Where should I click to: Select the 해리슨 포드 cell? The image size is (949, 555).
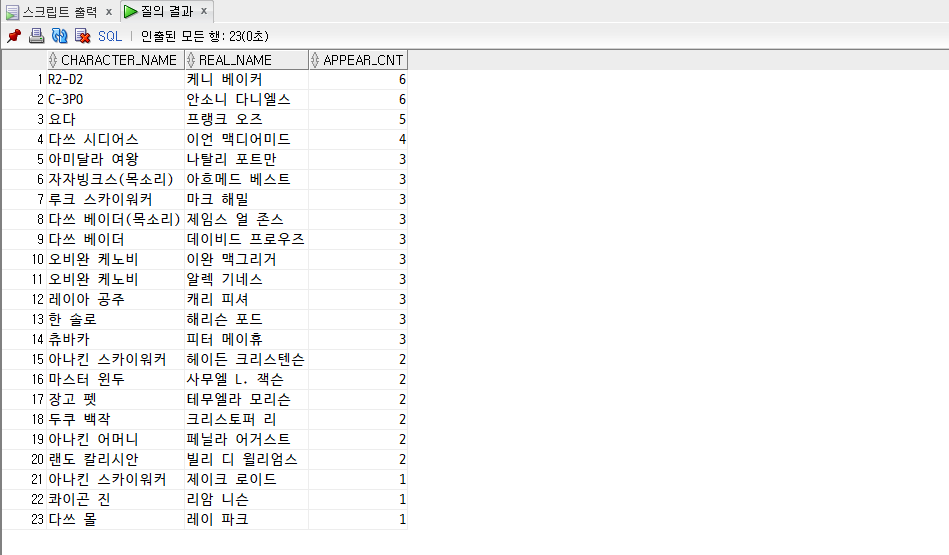pyautogui.click(x=246, y=319)
